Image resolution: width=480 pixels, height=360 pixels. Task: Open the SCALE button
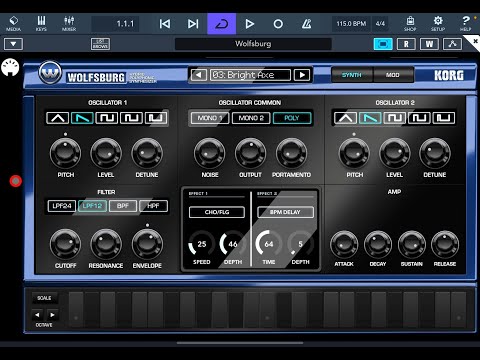44,298
